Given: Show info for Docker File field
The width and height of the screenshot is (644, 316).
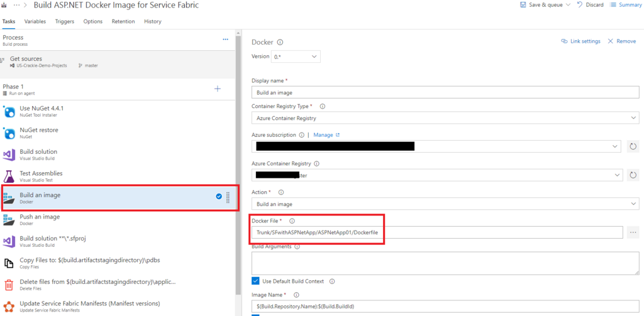Looking at the screenshot, I should pos(292,221).
